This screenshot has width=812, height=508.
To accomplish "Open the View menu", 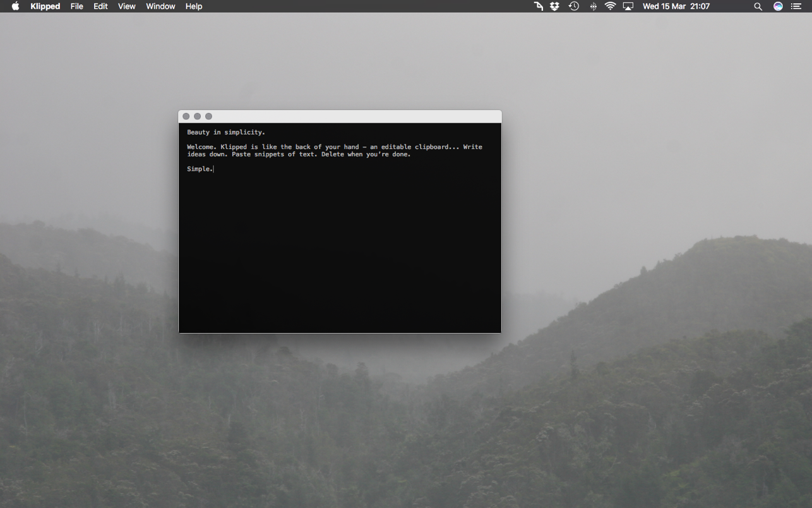I will coord(126,6).
